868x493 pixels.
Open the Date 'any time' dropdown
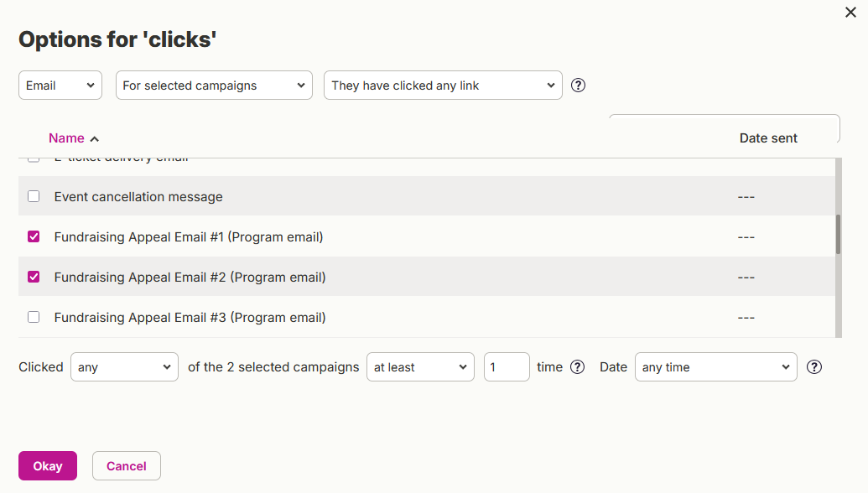click(x=715, y=367)
